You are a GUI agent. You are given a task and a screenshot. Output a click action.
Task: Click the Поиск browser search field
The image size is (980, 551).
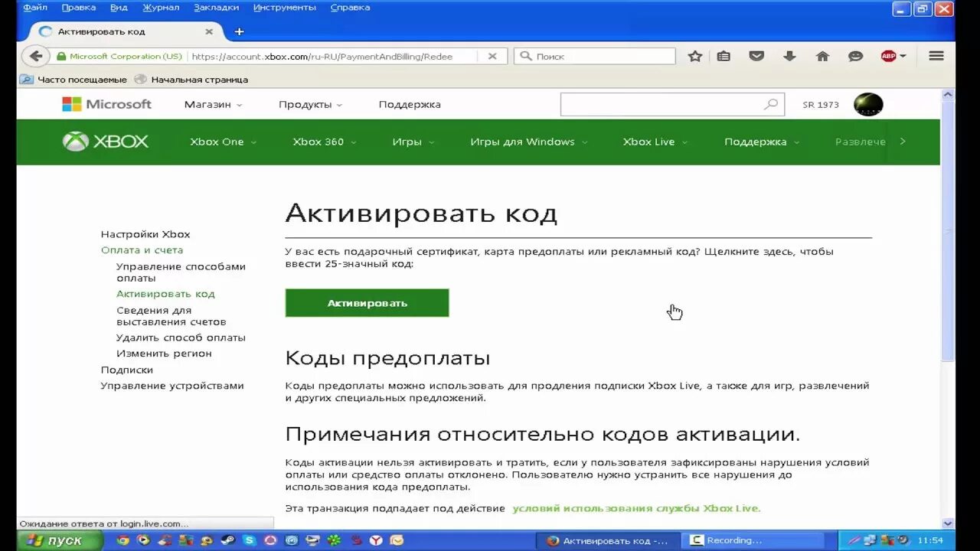click(x=595, y=56)
